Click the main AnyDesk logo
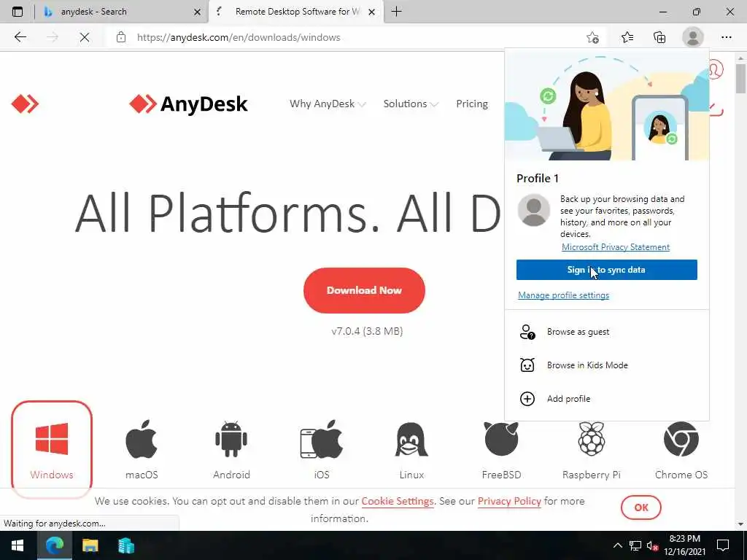This screenshot has width=747, height=560. (x=188, y=104)
